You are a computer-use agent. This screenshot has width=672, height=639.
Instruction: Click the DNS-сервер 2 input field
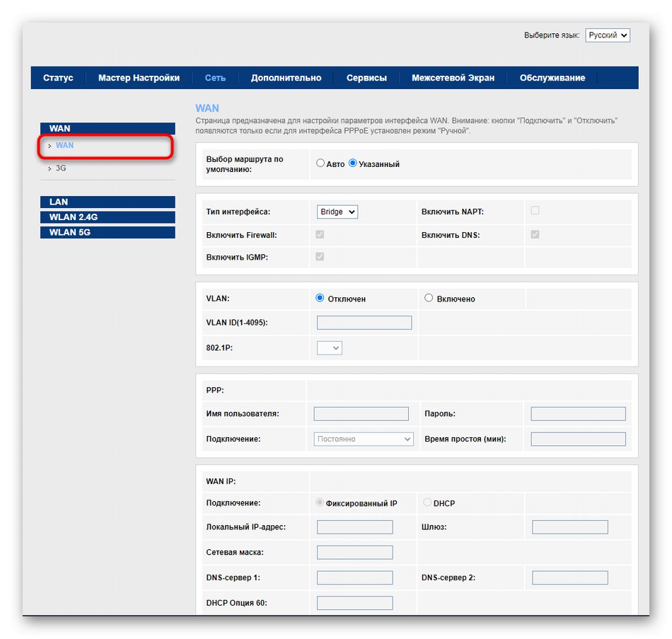(x=570, y=577)
